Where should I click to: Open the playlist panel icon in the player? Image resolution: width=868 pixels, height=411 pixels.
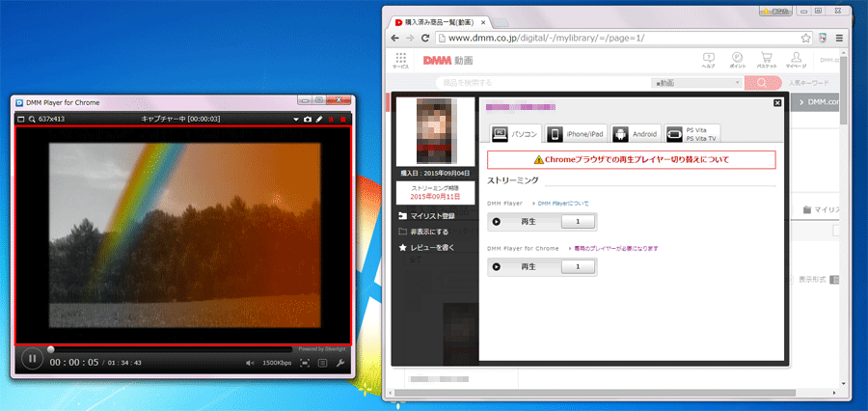click(323, 363)
